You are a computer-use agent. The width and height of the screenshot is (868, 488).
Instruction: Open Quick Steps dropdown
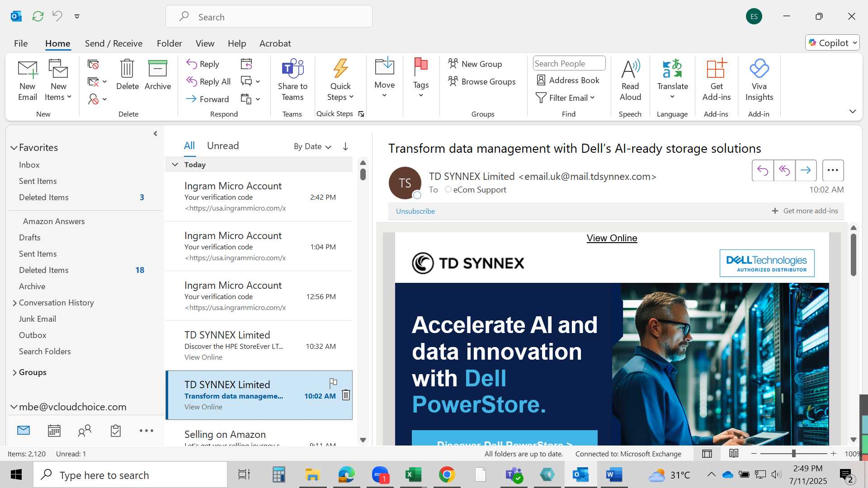coord(340,80)
